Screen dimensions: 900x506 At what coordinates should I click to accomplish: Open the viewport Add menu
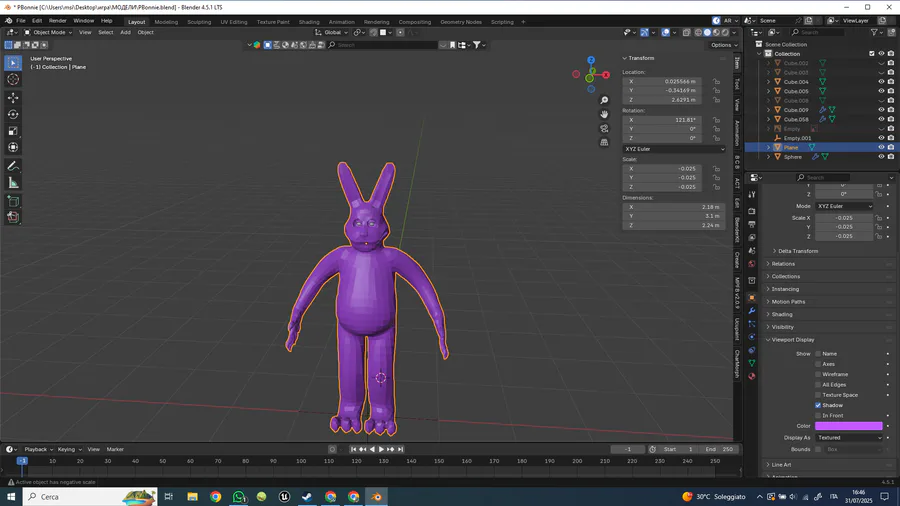(125, 33)
